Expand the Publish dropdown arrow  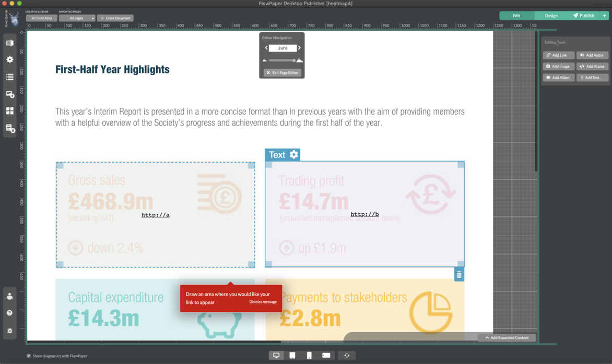click(x=605, y=16)
